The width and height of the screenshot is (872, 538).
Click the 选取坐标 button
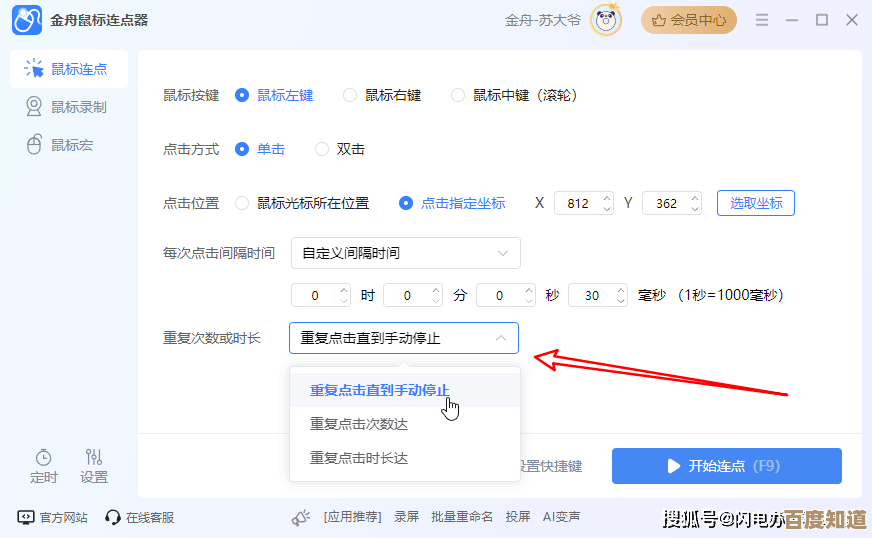click(x=755, y=203)
